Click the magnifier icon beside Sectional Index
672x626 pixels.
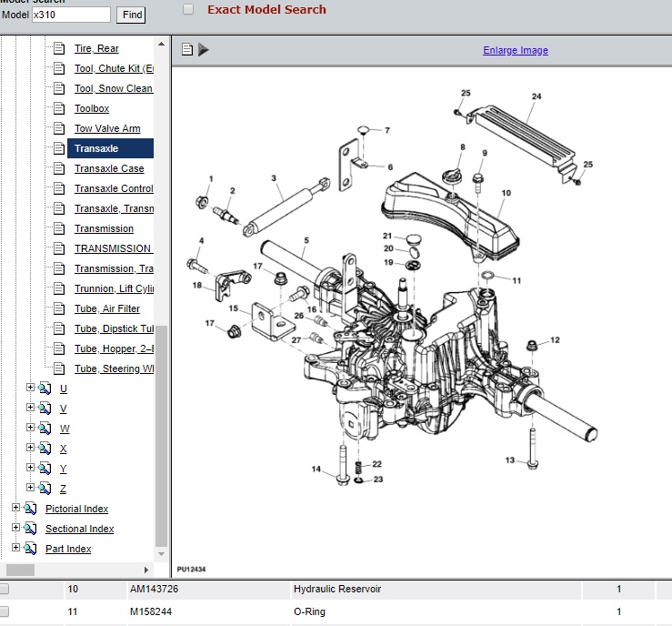30,529
